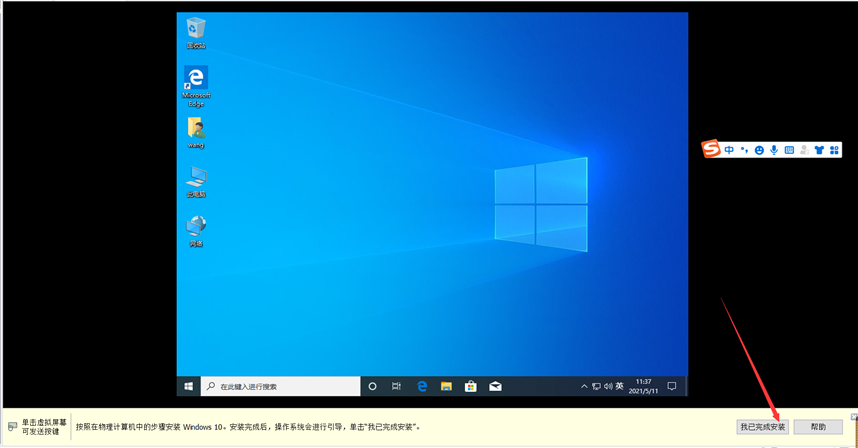Open Sogou skin shirt icon
The height and width of the screenshot is (448, 858).
819,150
